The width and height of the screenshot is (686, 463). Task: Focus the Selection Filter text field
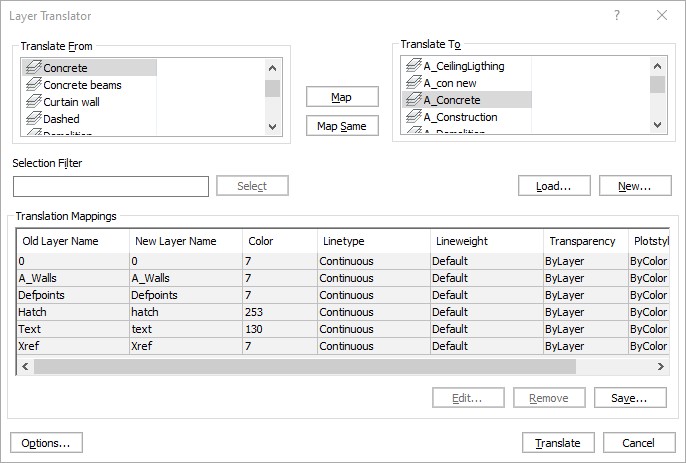point(110,186)
